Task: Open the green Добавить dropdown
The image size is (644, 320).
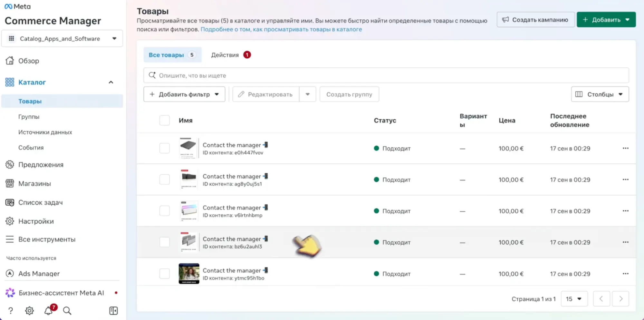Action: click(x=606, y=20)
